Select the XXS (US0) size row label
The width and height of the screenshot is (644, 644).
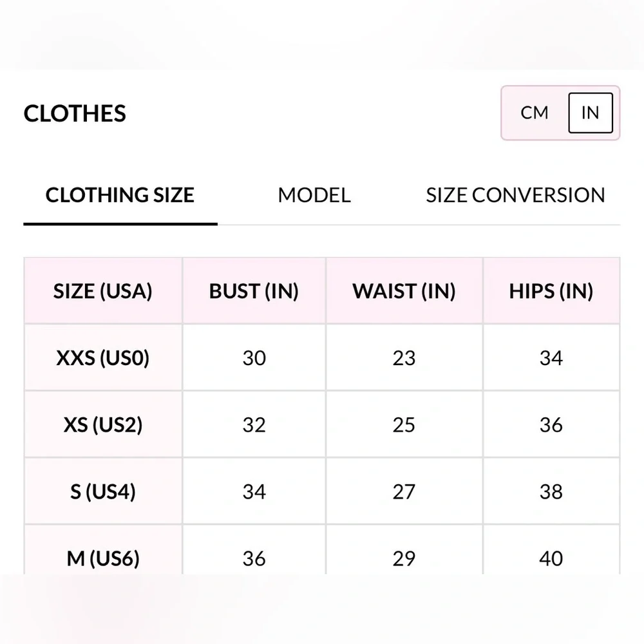coord(103,358)
